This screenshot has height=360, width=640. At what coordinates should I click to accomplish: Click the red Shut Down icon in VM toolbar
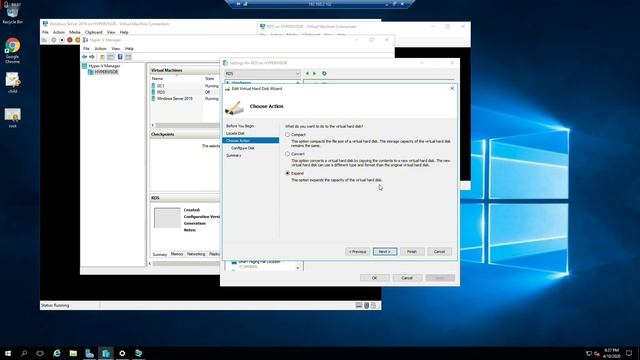click(70, 40)
